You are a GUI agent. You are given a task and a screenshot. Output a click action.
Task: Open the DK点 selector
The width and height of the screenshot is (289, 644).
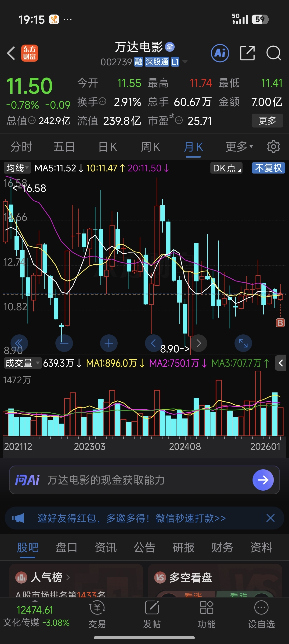[x=227, y=168]
